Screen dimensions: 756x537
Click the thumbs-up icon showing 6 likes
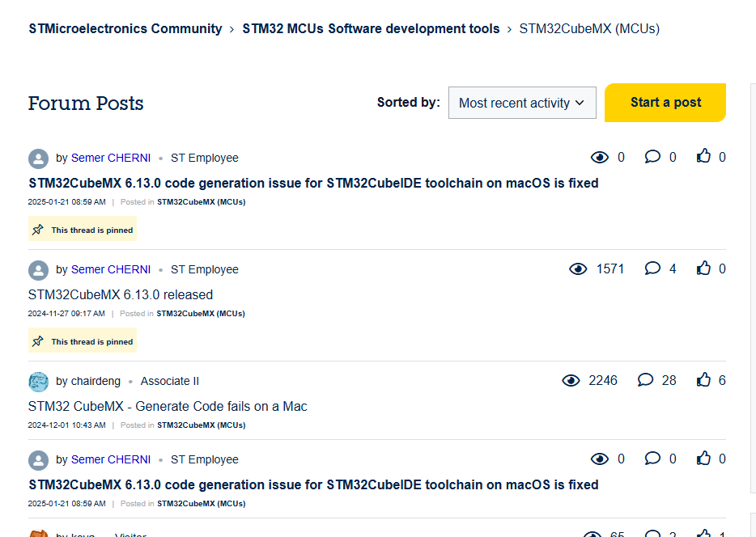[703, 379]
